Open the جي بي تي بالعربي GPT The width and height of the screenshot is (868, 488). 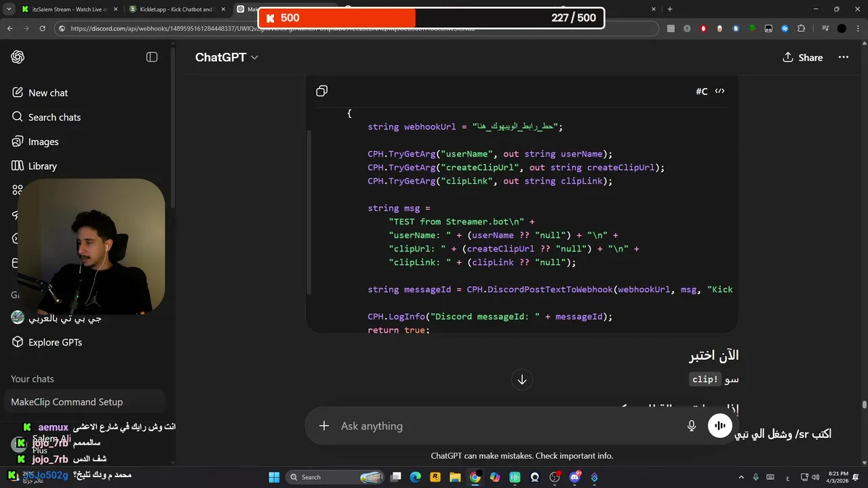[x=57, y=318]
